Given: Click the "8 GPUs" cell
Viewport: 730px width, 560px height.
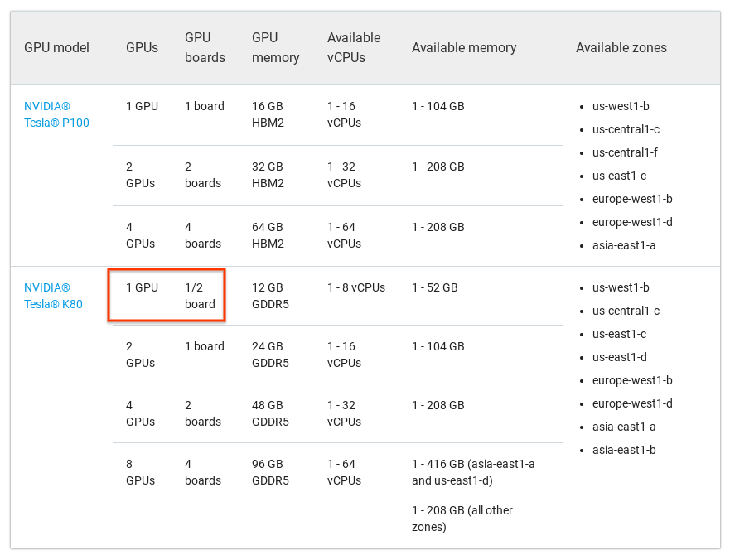Looking at the screenshot, I should (x=140, y=472).
